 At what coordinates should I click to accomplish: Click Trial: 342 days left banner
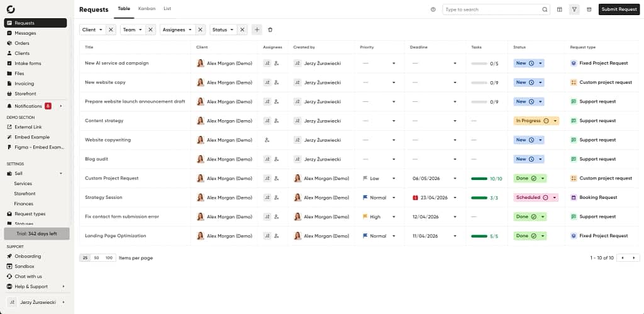pyautogui.click(x=37, y=234)
